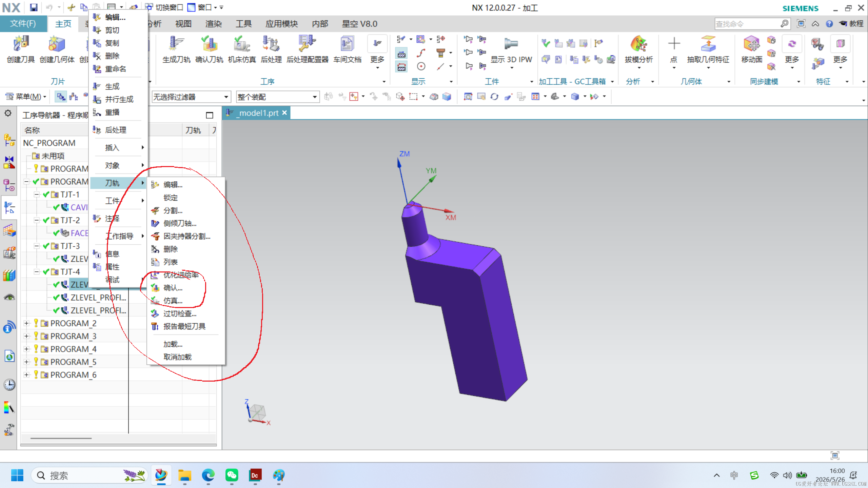
Task: Click the Windows Start button
Action: (17, 475)
